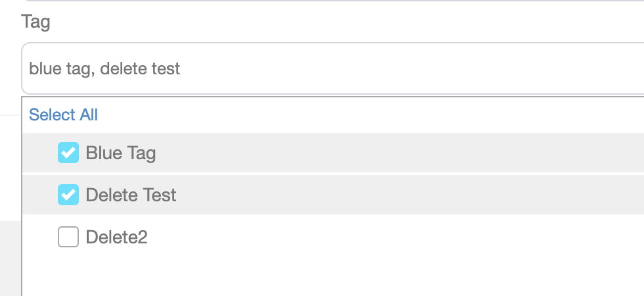Click the empty box icon beside Delete2
The image size is (644, 296).
point(68,237)
